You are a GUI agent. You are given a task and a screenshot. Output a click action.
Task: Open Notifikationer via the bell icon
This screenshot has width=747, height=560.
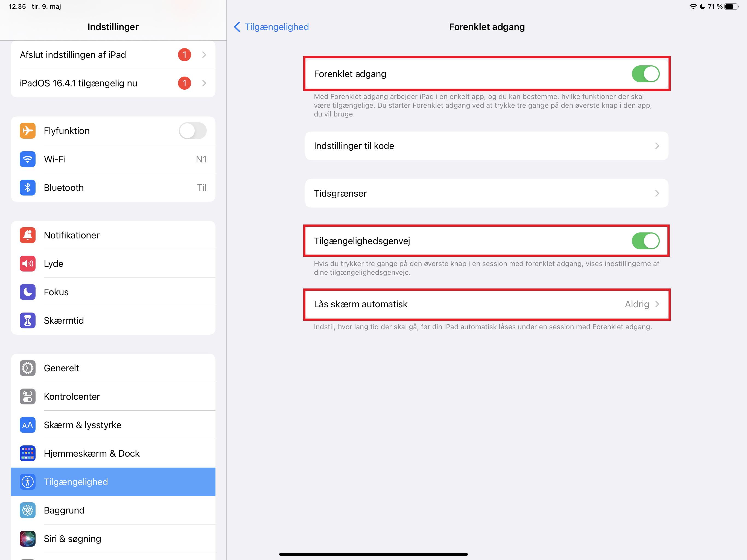click(27, 235)
